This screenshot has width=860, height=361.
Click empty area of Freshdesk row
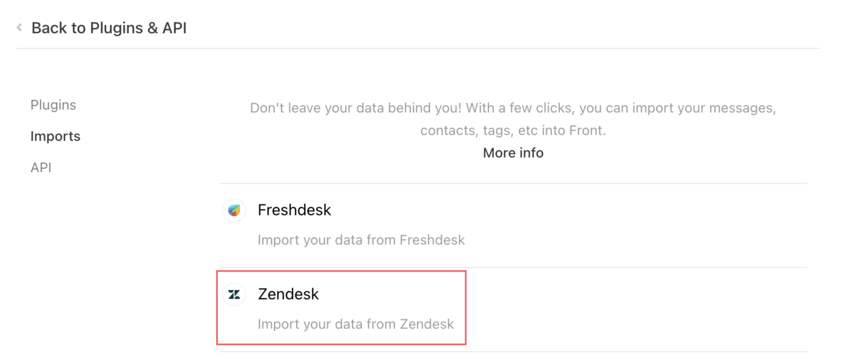pyautogui.click(x=631, y=225)
